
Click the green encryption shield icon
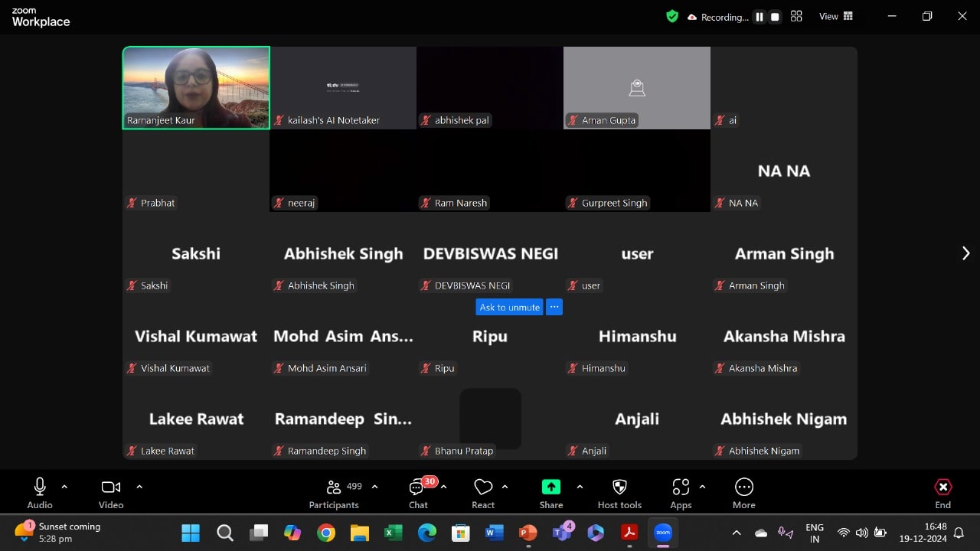tap(672, 16)
